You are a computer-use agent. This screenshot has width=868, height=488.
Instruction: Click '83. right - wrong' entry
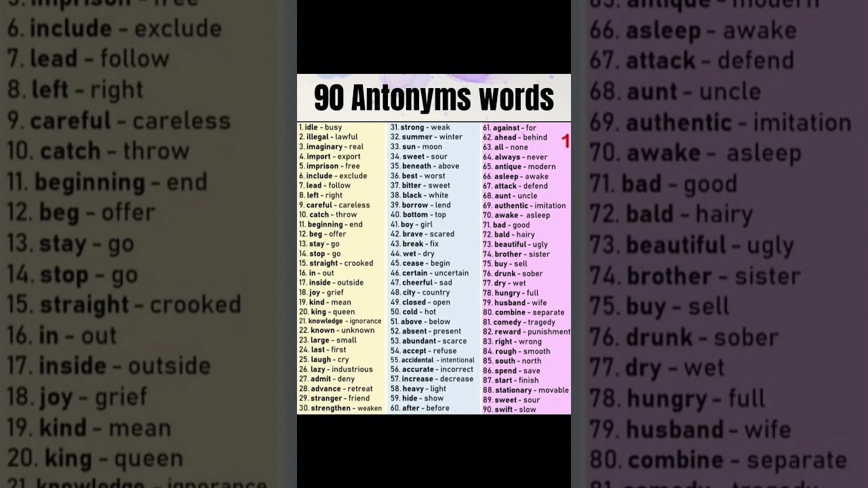[512, 342]
